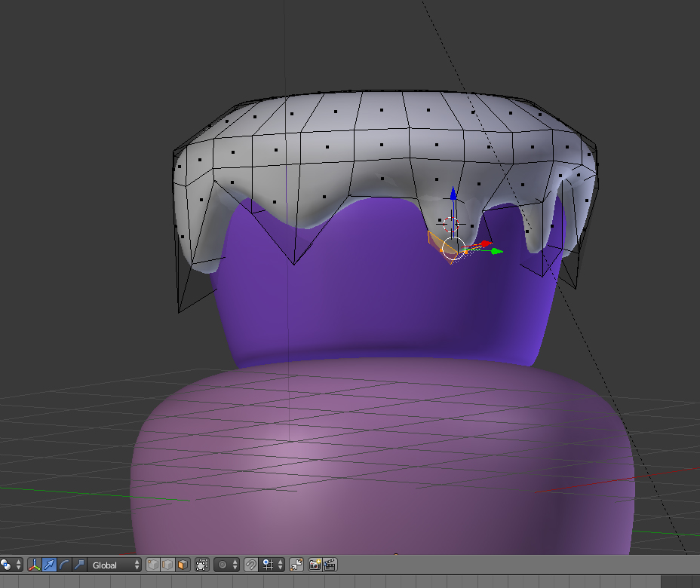The image size is (700, 588).
Task: Switch to vertex select mode
Action: [153, 565]
